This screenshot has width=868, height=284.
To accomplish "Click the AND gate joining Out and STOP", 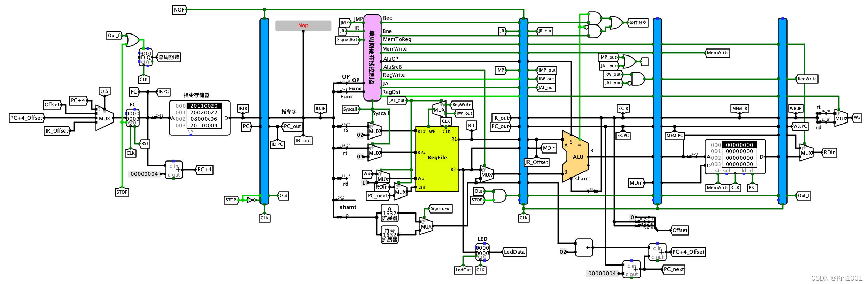I will (x=500, y=196).
